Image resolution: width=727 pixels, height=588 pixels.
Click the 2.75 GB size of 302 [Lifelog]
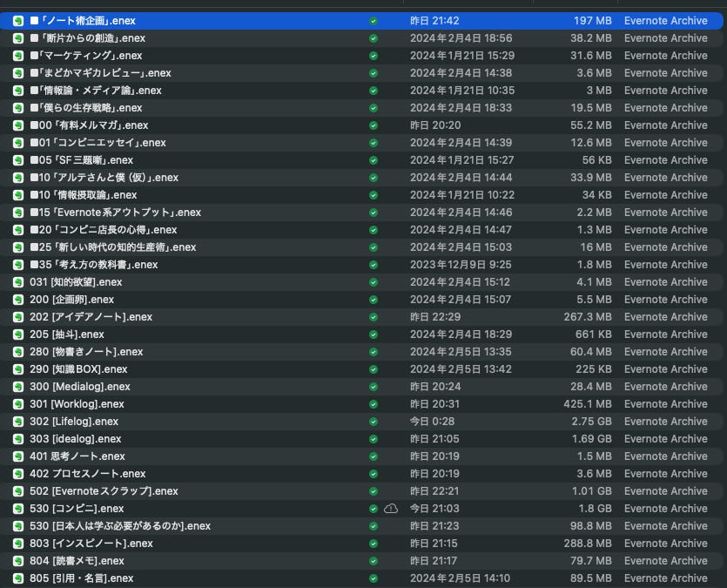coord(592,422)
